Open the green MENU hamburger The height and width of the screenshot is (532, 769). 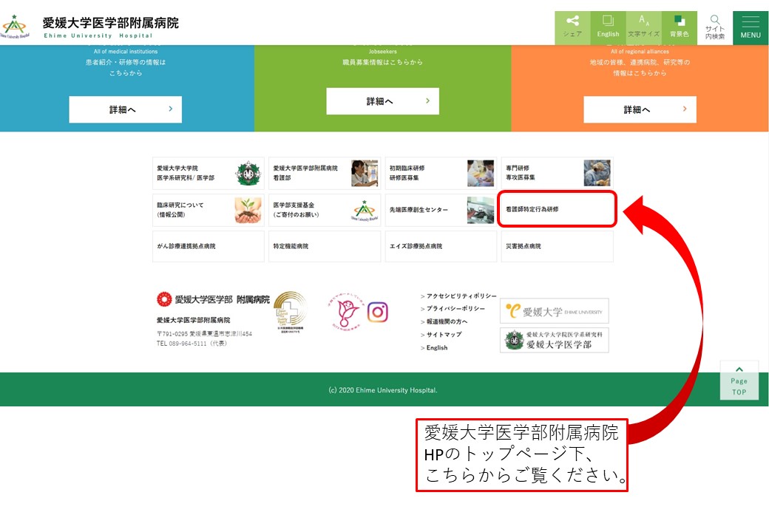[751, 28]
